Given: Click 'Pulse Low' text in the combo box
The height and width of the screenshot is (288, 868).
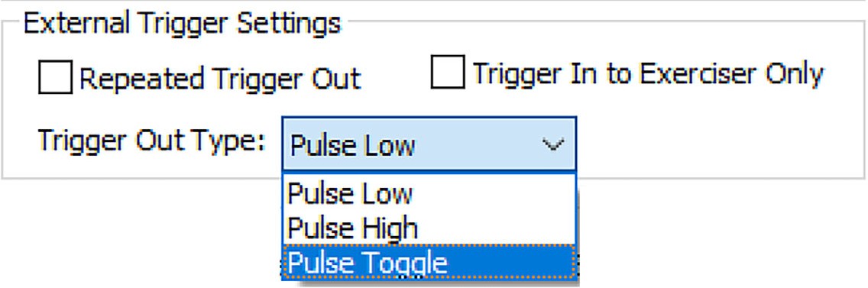Looking at the screenshot, I should [352, 146].
